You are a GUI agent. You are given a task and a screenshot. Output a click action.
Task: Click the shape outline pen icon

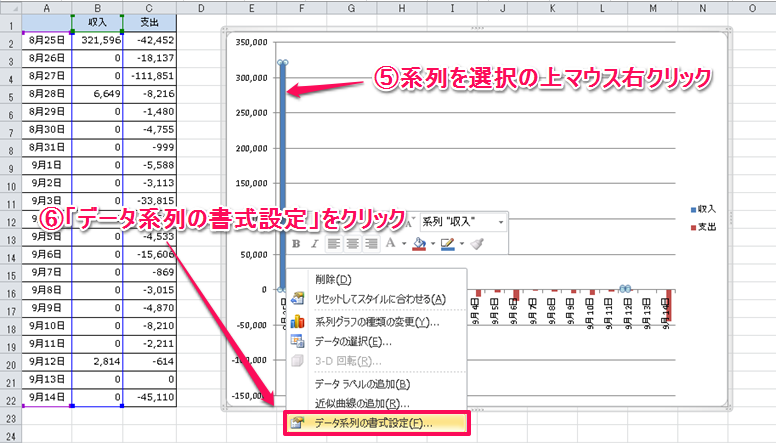point(447,243)
